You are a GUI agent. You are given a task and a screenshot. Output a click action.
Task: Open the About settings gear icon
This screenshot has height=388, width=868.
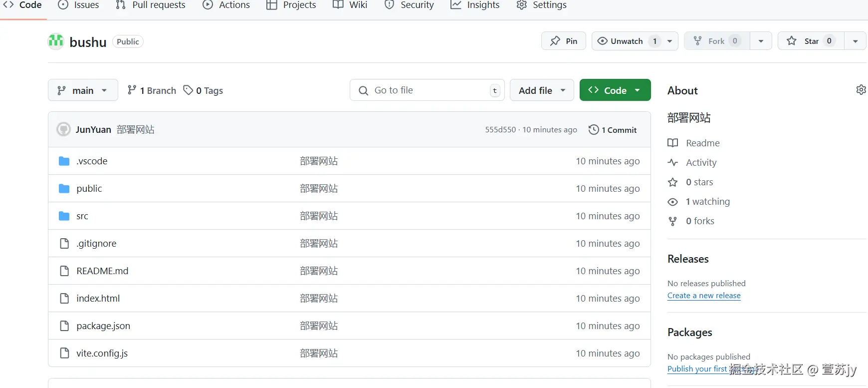coord(861,90)
